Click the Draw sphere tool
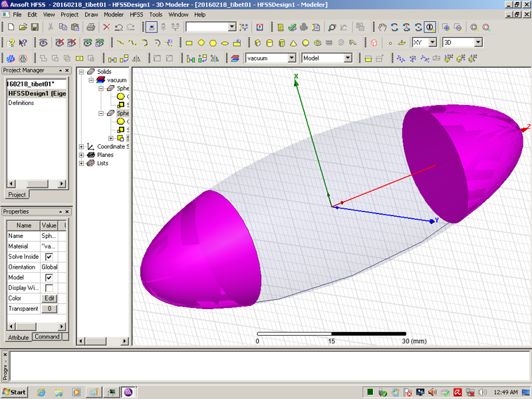Viewport: 532px width, 399px height. 305,43
